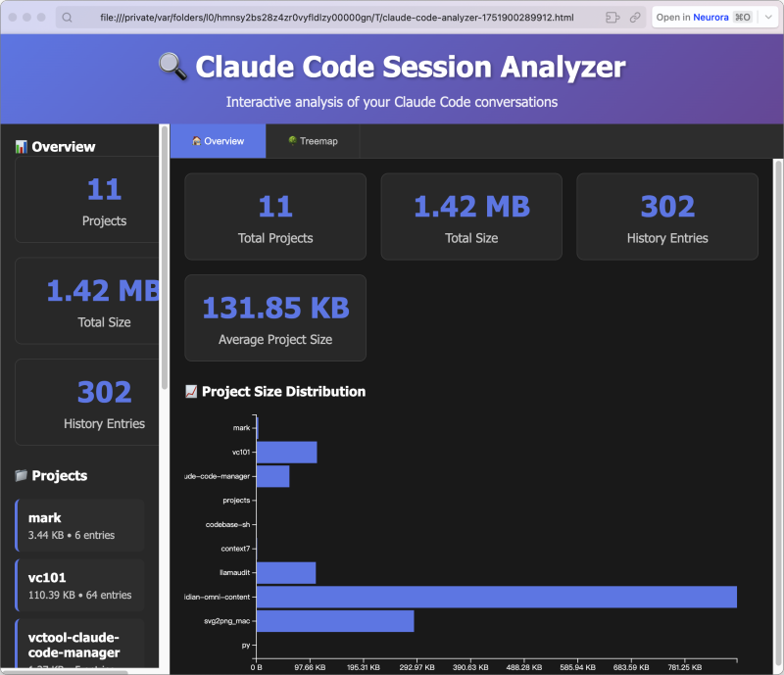The height and width of the screenshot is (675, 784).
Task: Click the svg2png_mac bar in the chart
Action: (335, 621)
